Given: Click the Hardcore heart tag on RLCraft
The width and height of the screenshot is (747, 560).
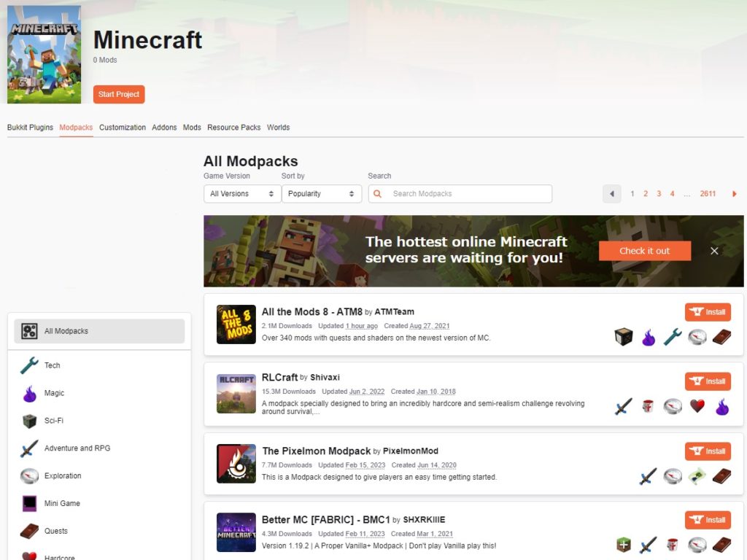Looking at the screenshot, I should (x=697, y=406).
